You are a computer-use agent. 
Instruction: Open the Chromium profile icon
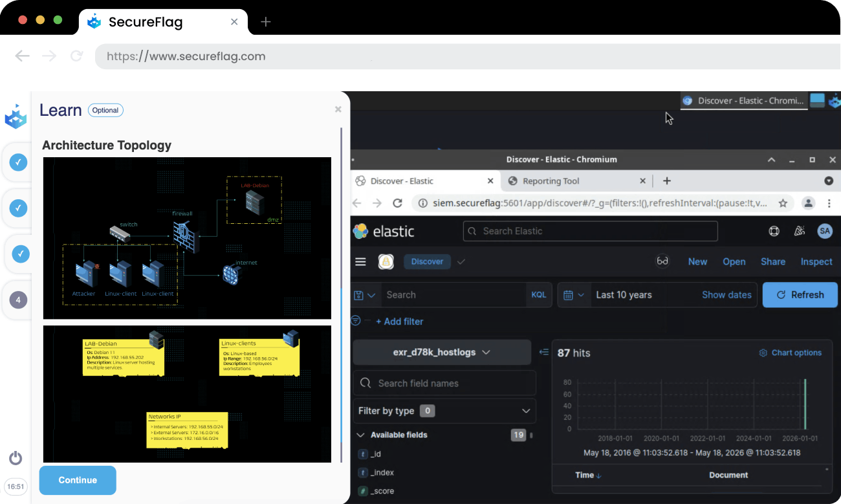click(x=809, y=203)
